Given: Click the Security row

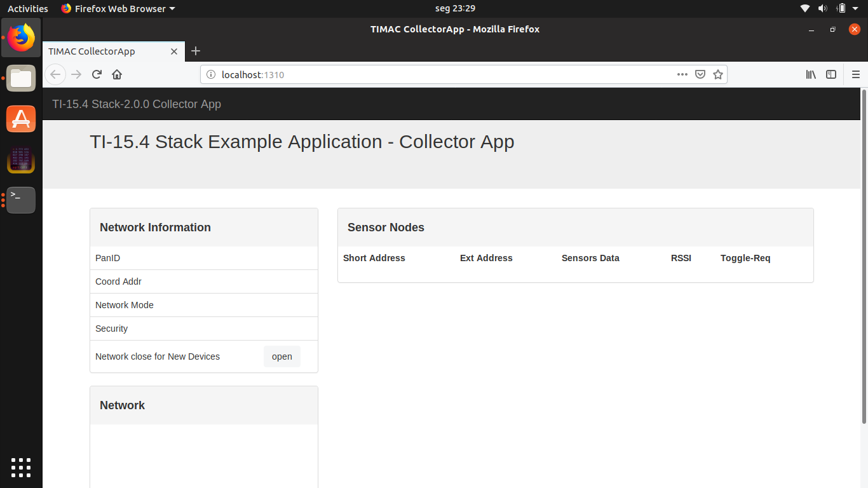Looking at the screenshot, I should [x=204, y=329].
